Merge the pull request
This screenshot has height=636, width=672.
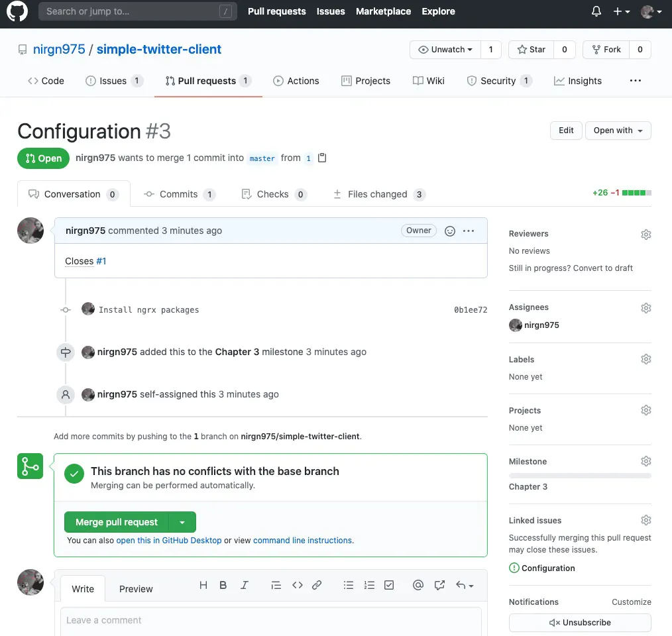(x=115, y=522)
